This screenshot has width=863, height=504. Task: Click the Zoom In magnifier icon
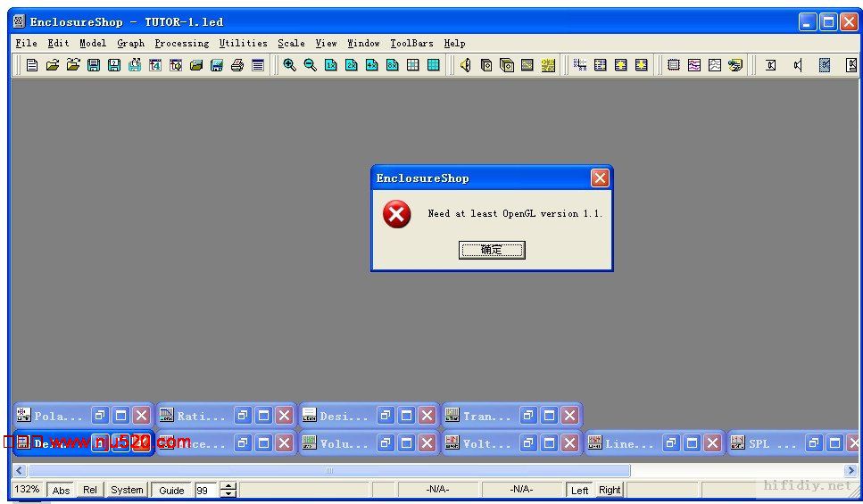[289, 65]
